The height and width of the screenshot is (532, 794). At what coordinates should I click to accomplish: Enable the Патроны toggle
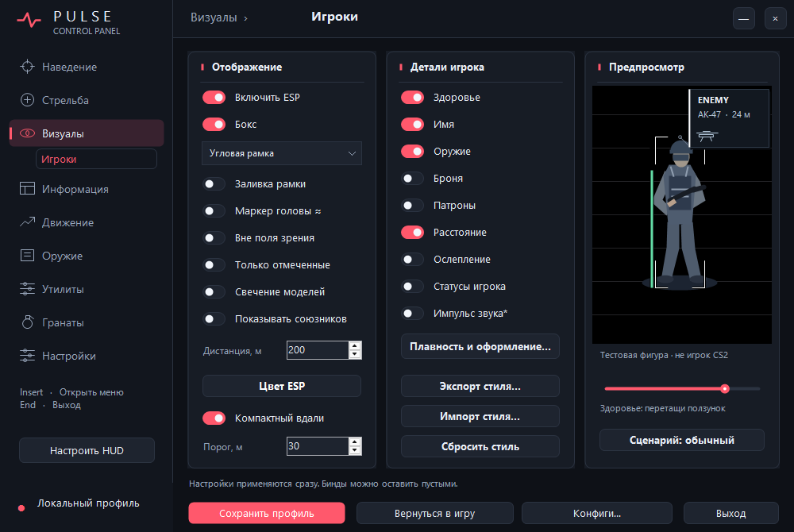coord(412,205)
